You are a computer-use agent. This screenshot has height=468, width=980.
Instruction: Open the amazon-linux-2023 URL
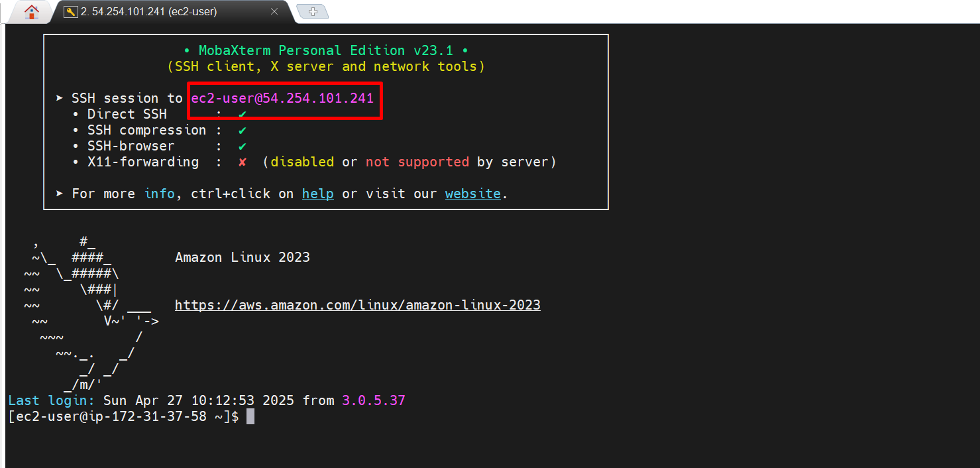pos(358,305)
